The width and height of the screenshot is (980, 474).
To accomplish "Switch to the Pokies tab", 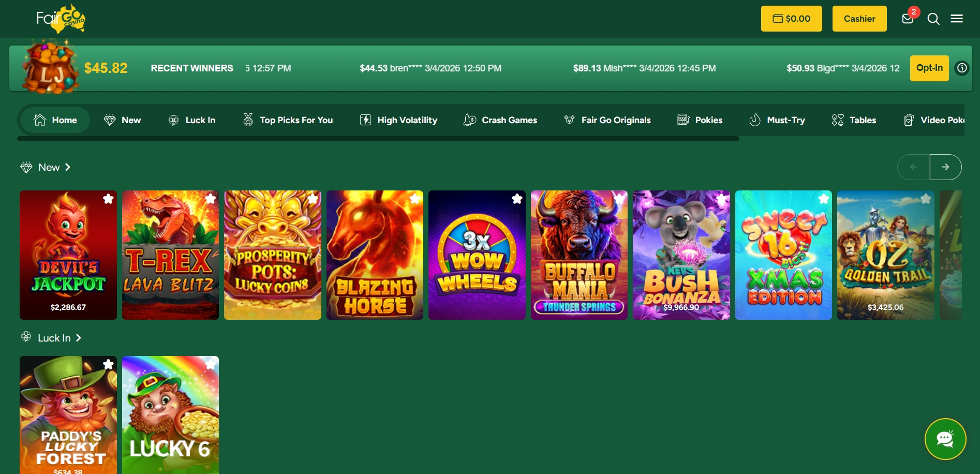I will point(700,120).
